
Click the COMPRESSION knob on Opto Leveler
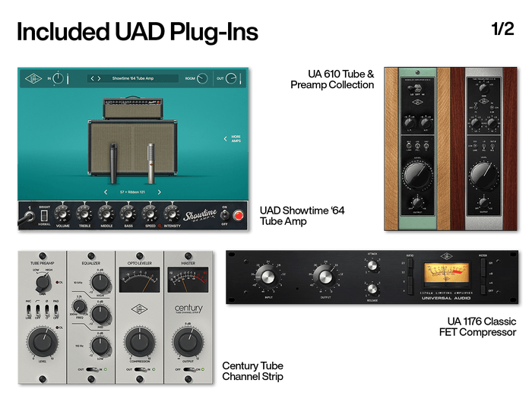click(x=139, y=342)
